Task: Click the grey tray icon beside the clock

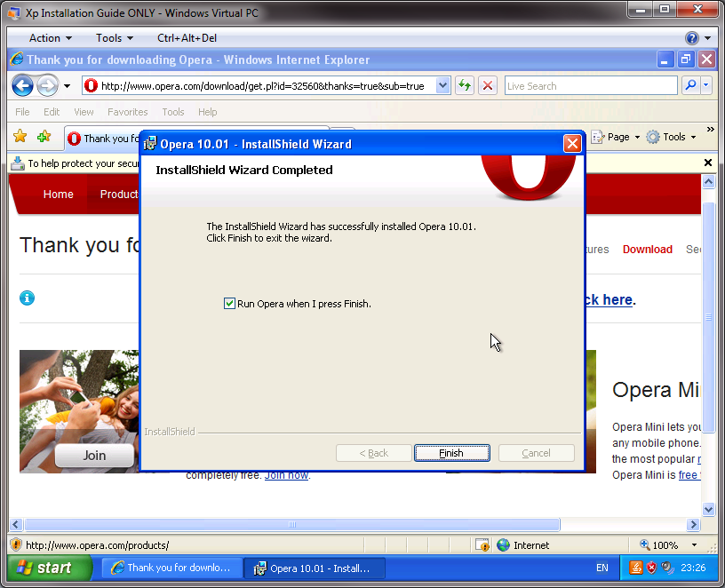Action: tap(667, 568)
